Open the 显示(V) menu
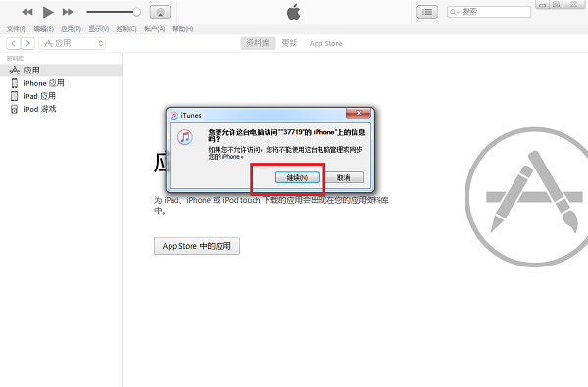 point(99,29)
